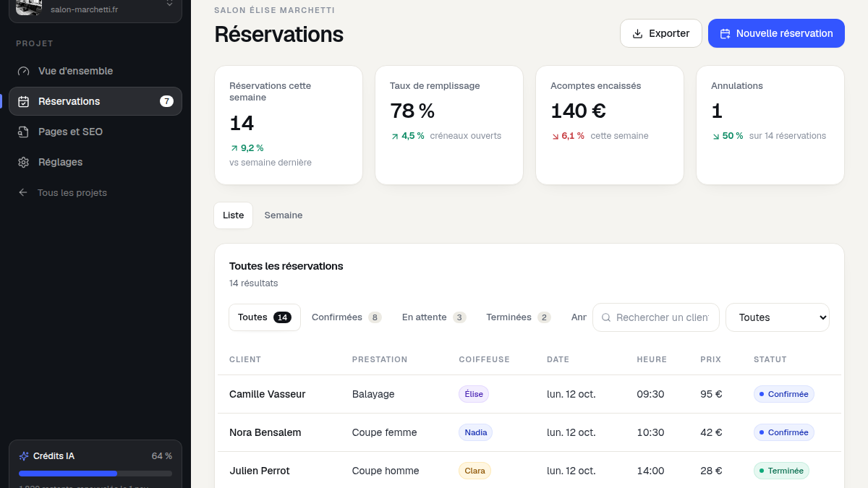
Task: Click the STATUT column header
Action: (x=770, y=359)
